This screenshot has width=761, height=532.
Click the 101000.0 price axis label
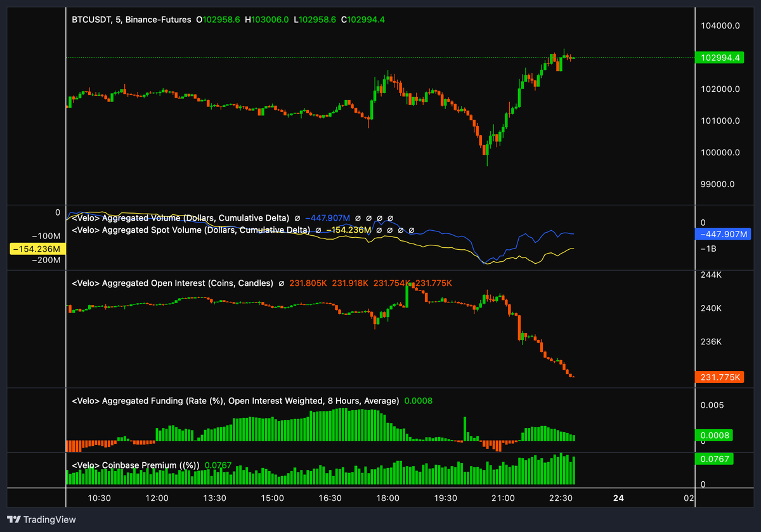pyautogui.click(x=720, y=121)
